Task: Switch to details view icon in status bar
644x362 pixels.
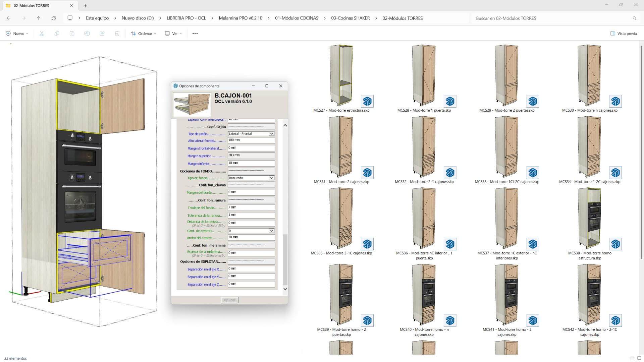Action: click(632, 358)
